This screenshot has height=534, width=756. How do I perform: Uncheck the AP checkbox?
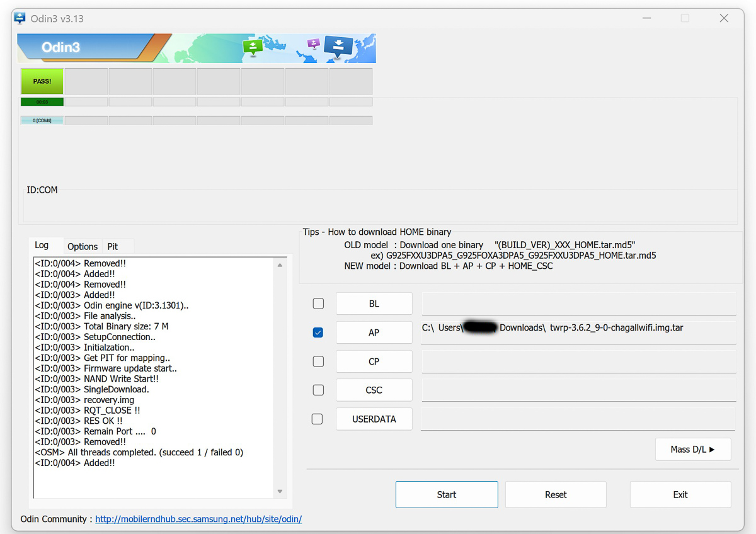point(318,332)
